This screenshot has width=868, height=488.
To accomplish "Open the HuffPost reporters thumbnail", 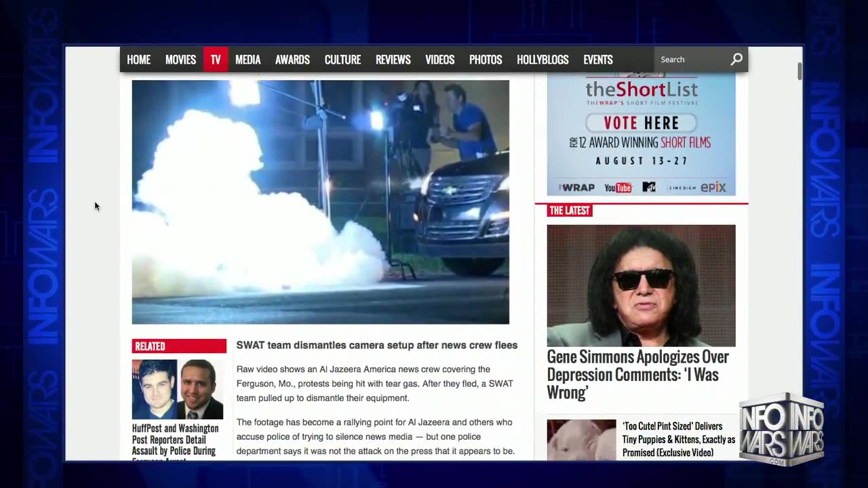I will (x=178, y=389).
